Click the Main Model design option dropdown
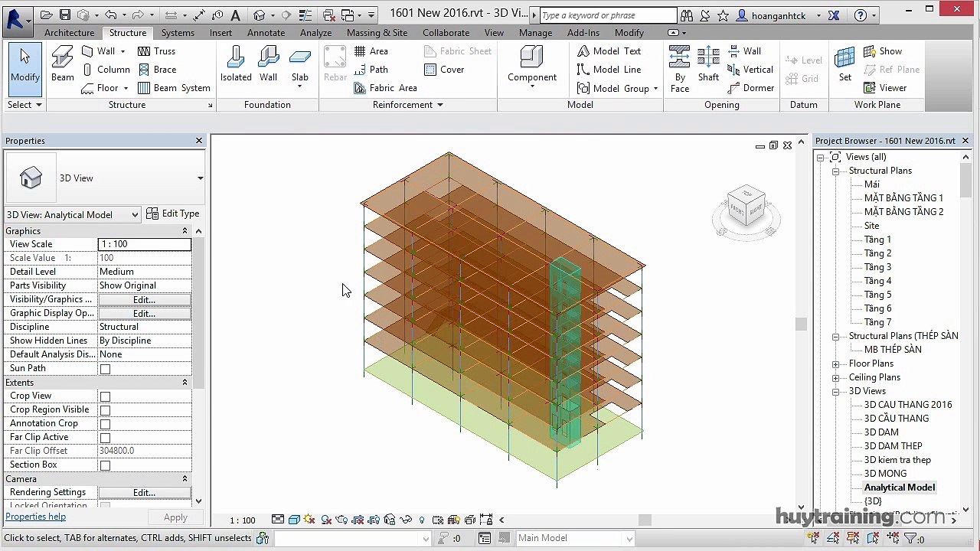Viewport: 980px width, 551px height. coord(575,538)
